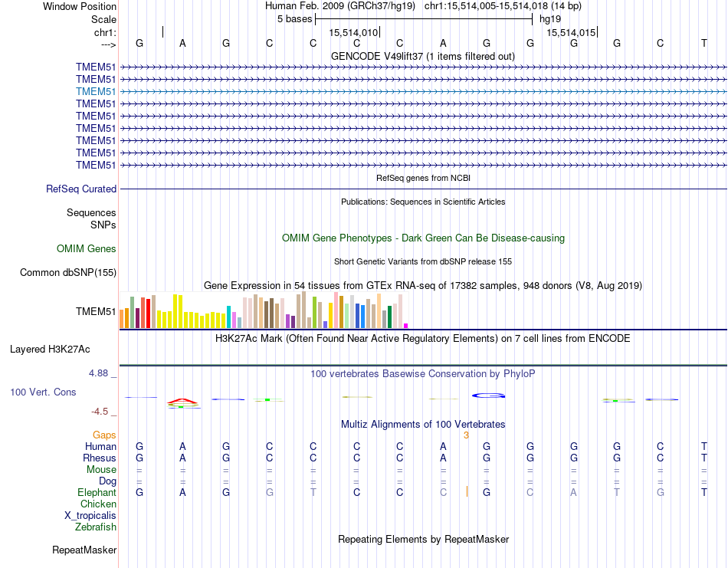This screenshot has height=568, width=728.
Task: Open the GTEx Gene Expression in 54 tissues title
Action: [423, 286]
